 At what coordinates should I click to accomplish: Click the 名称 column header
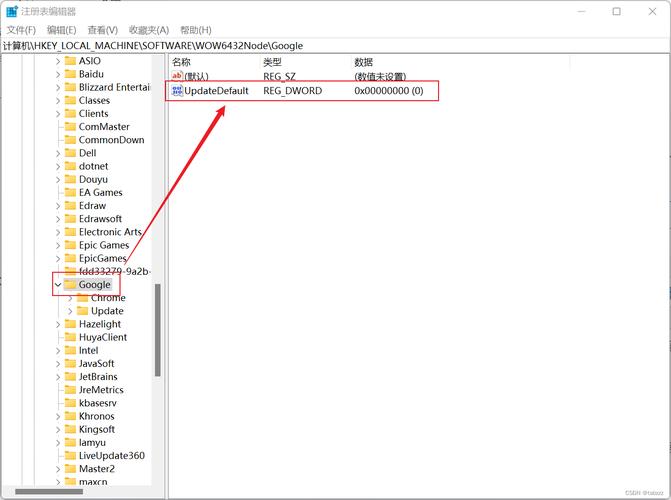tap(181, 62)
